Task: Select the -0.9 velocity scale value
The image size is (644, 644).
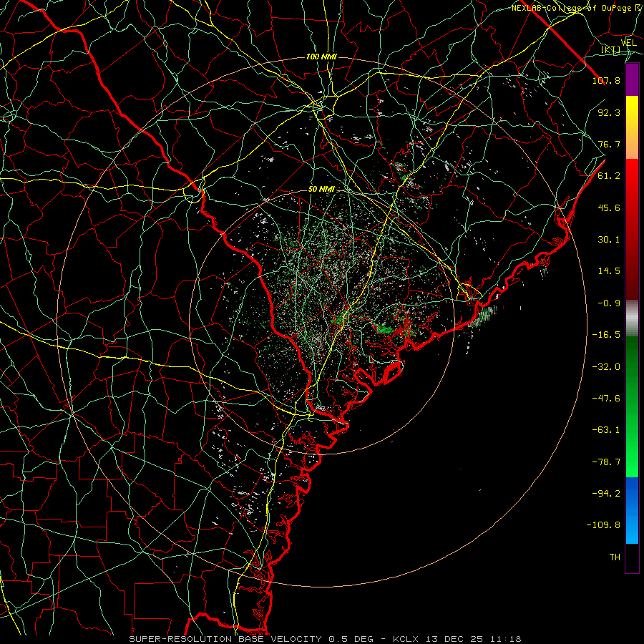Action: tap(609, 303)
